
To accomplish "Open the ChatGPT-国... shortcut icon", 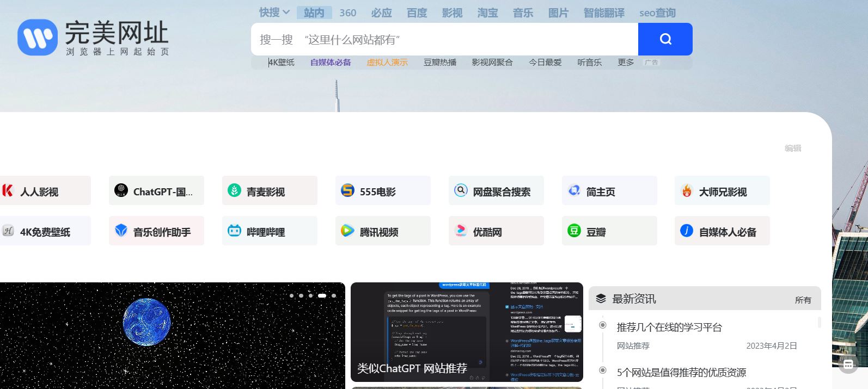I will pos(121,190).
